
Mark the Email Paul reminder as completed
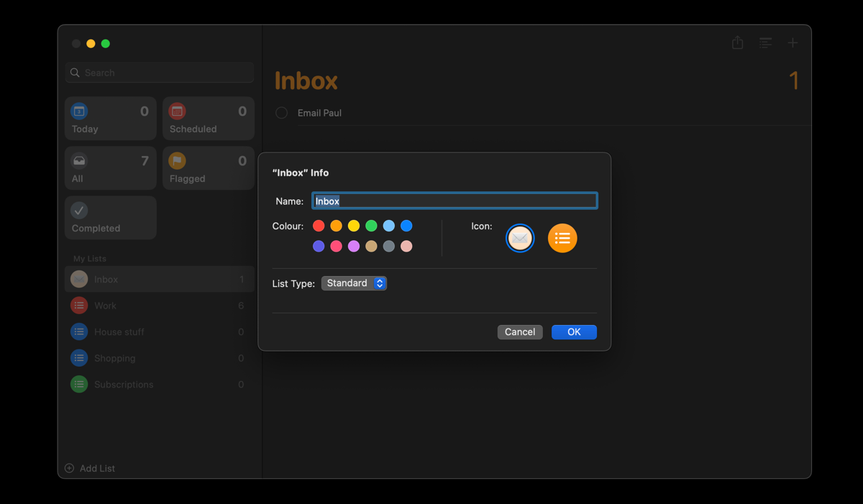[281, 112]
